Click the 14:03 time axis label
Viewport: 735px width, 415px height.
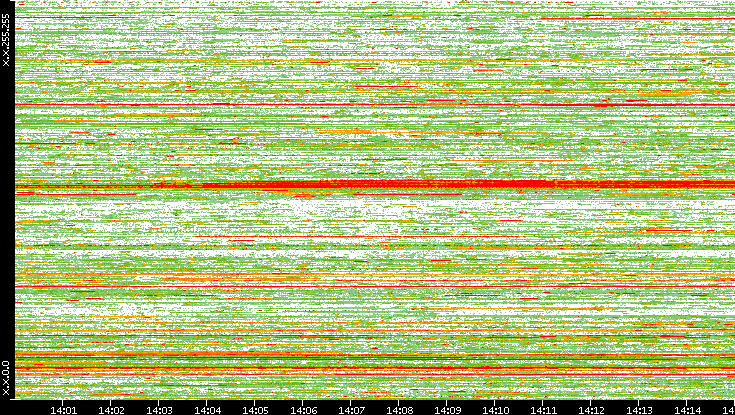pos(159,410)
